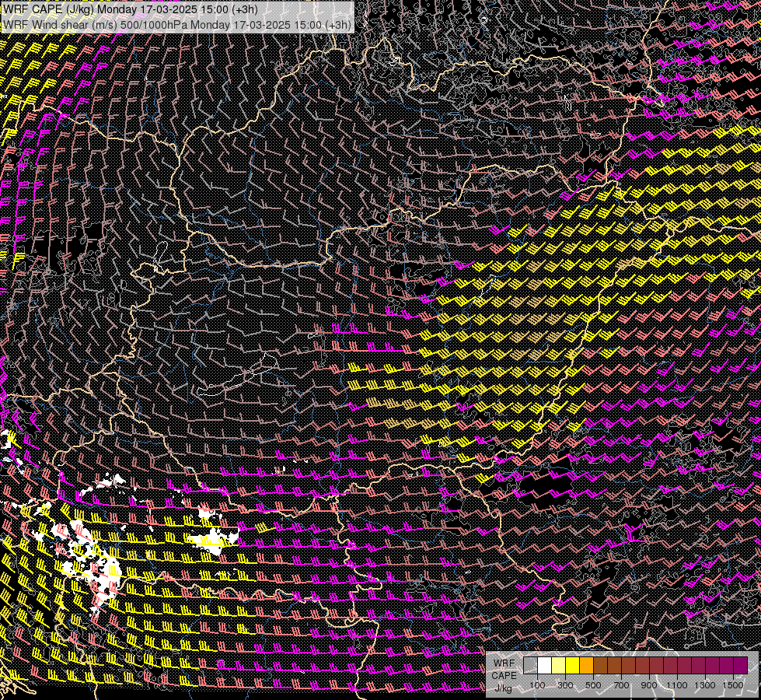The image size is (761, 700).
Task: Select the gray legend swatch below 100 J/kg
Action: tap(530, 665)
